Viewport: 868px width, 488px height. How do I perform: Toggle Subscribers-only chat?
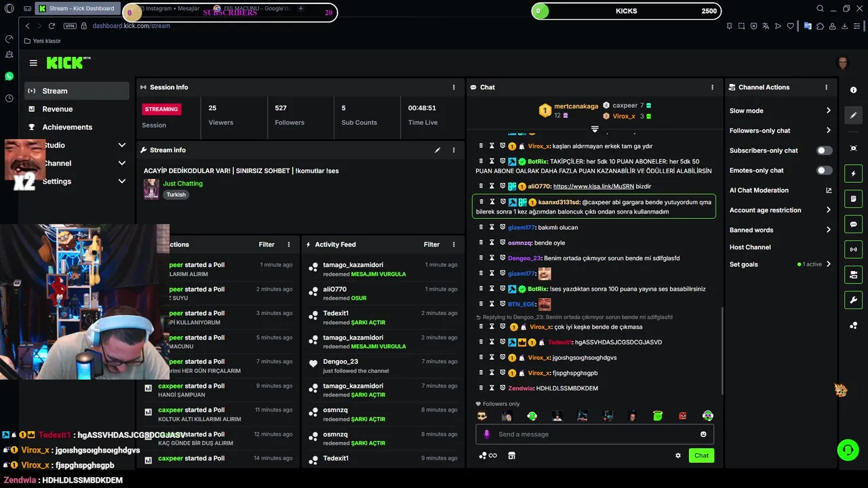(825, 150)
